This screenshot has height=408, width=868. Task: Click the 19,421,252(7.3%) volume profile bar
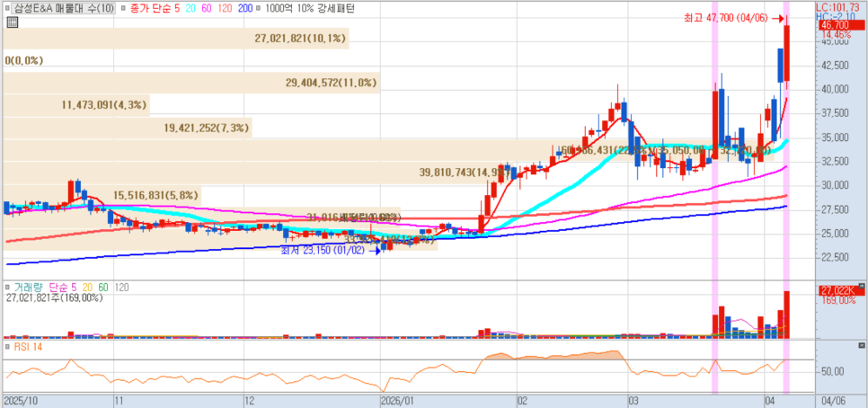click(128, 128)
